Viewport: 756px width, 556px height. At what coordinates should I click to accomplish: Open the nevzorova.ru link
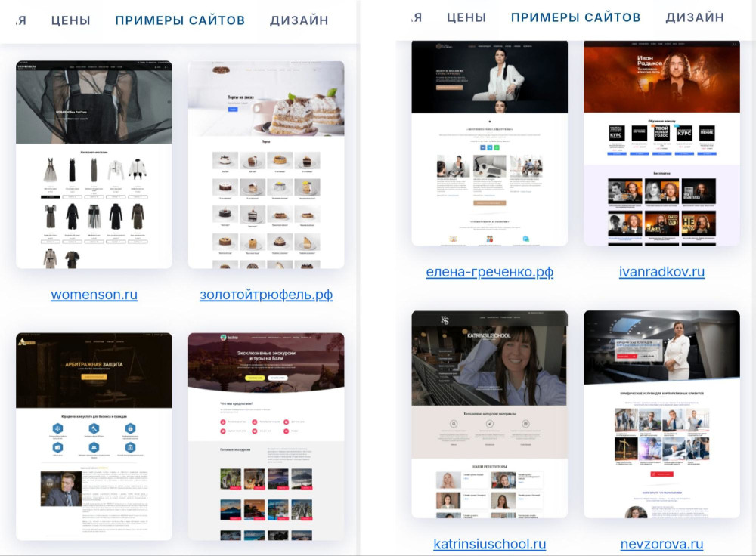click(661, 544)
